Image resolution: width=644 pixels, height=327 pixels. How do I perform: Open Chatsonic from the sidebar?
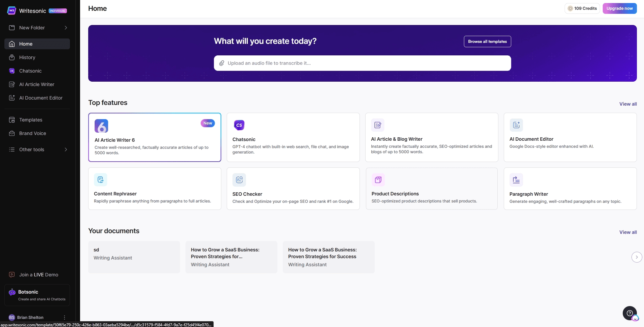click(x=37, y=71)
